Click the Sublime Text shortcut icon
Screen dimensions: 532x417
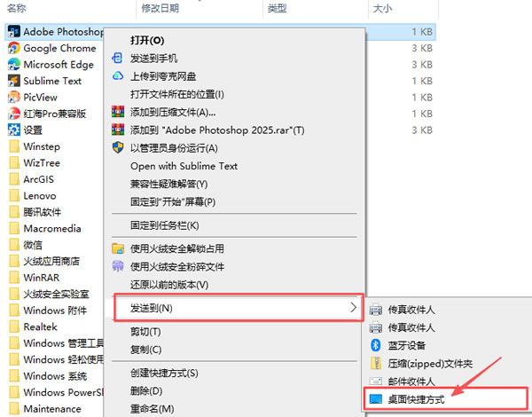(13, 81)
